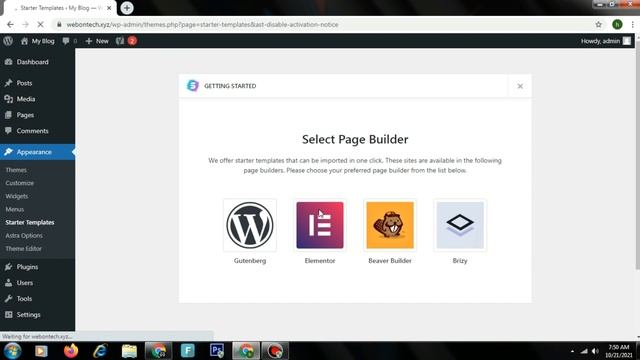Open the comments bubble in admin bar
640x360 pixels.
click(69, 41)
